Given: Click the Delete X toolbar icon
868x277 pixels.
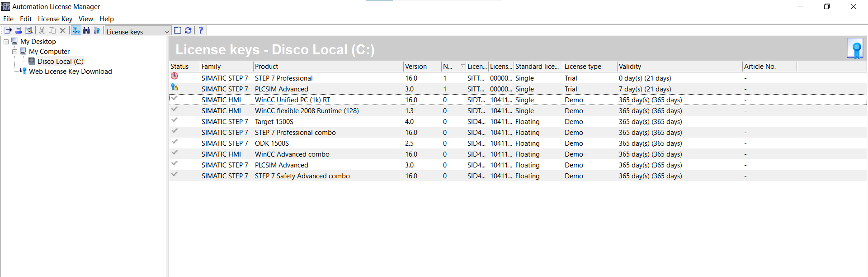Looking at the screenshot, I should click(63, 30).
